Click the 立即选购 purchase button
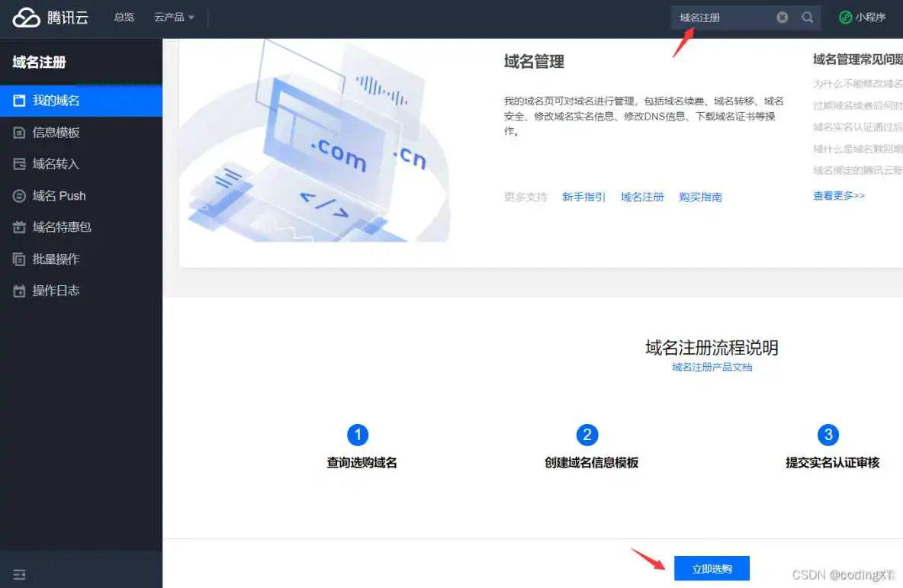Screen dimensions: 903x588 click(712, 568)
